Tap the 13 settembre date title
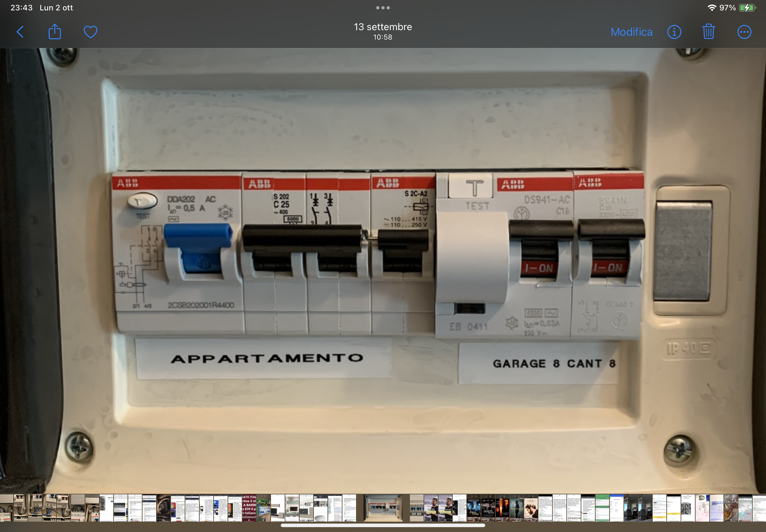Image resolution: width=766 pixels, height=532 pixels. tap(383, 27)
